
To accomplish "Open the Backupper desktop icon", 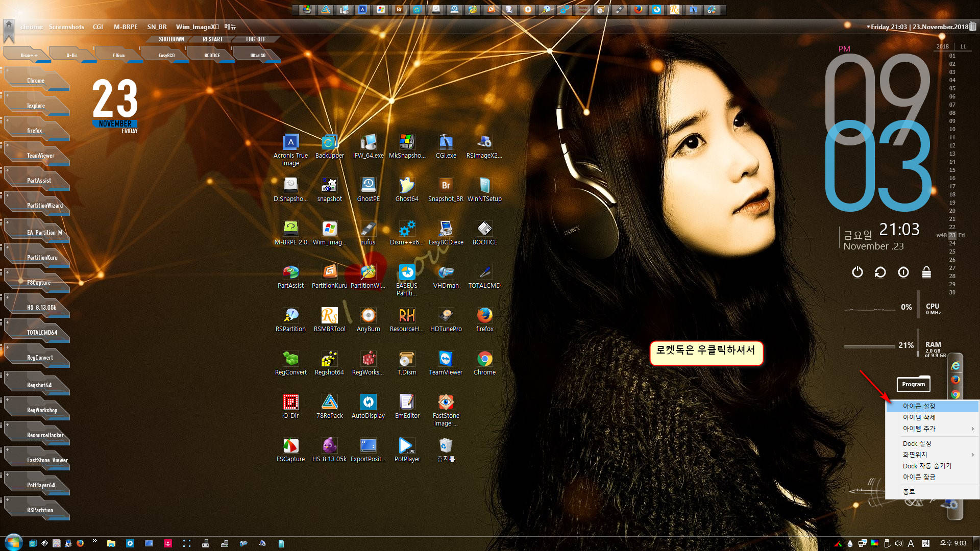I will tap(329, 146).
